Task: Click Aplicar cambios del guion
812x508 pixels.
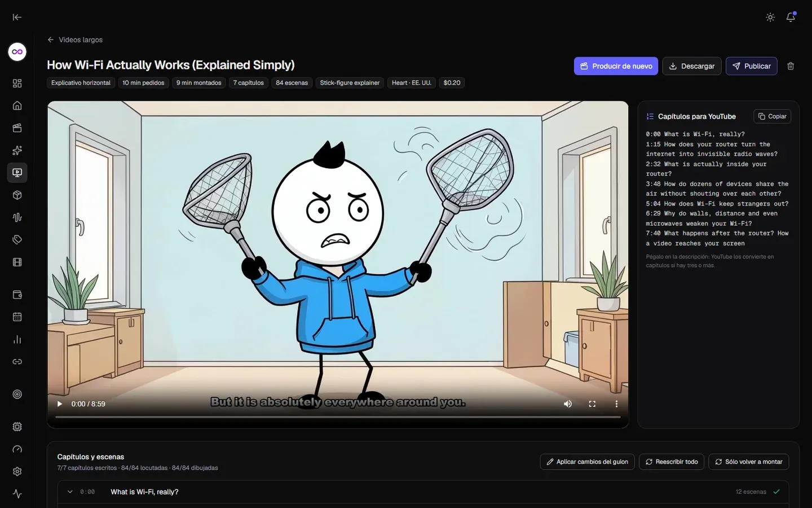Action: click(x=587, y=462)
